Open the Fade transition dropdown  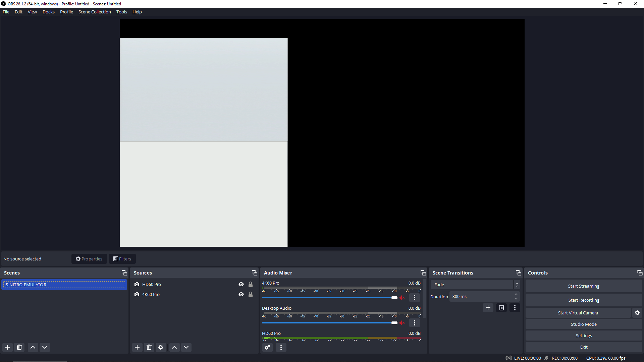[475, 285]
